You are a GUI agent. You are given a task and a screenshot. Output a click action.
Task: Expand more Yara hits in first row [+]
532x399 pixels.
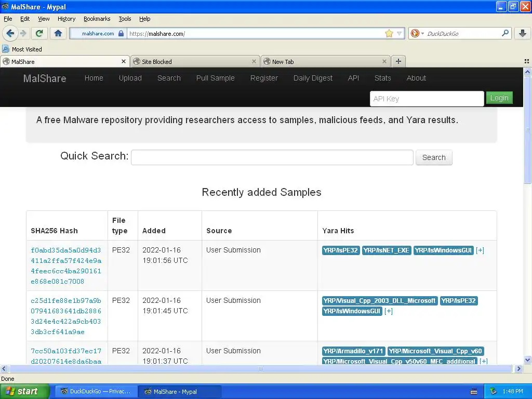[480, 250]
